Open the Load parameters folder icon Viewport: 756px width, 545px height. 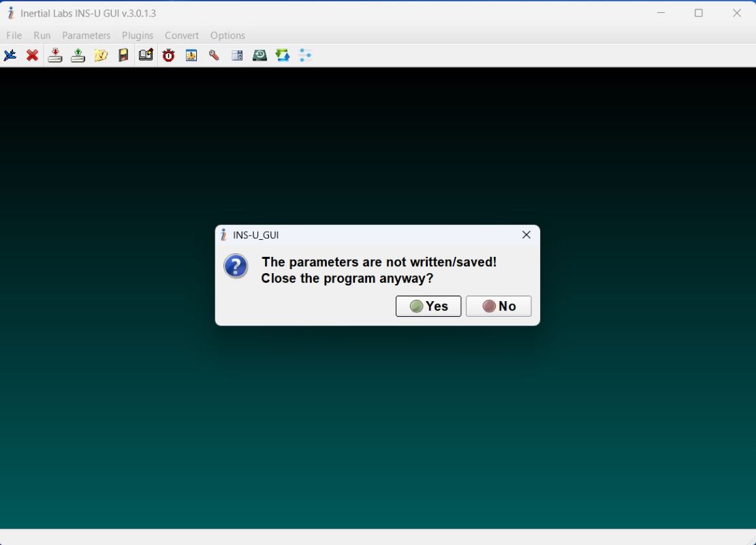(101, 55)
